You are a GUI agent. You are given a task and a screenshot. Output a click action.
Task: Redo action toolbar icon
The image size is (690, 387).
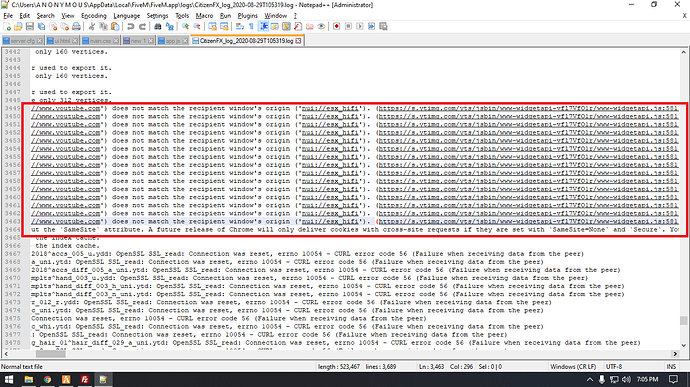click(x=142, y=26)
